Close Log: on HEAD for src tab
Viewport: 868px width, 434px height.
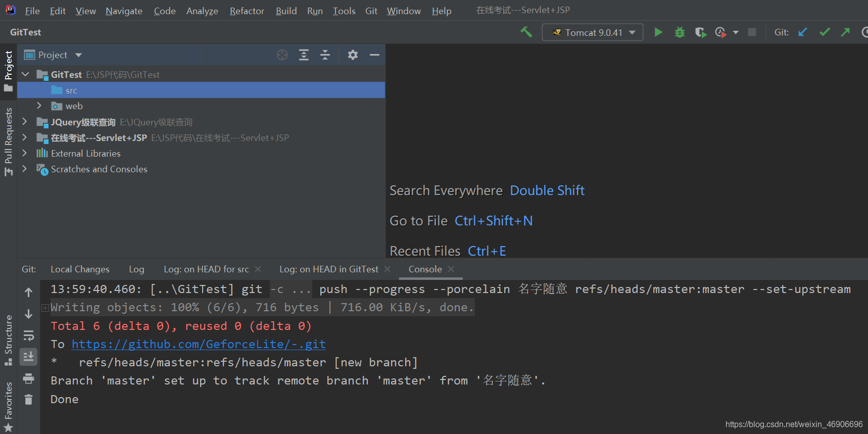258,269
